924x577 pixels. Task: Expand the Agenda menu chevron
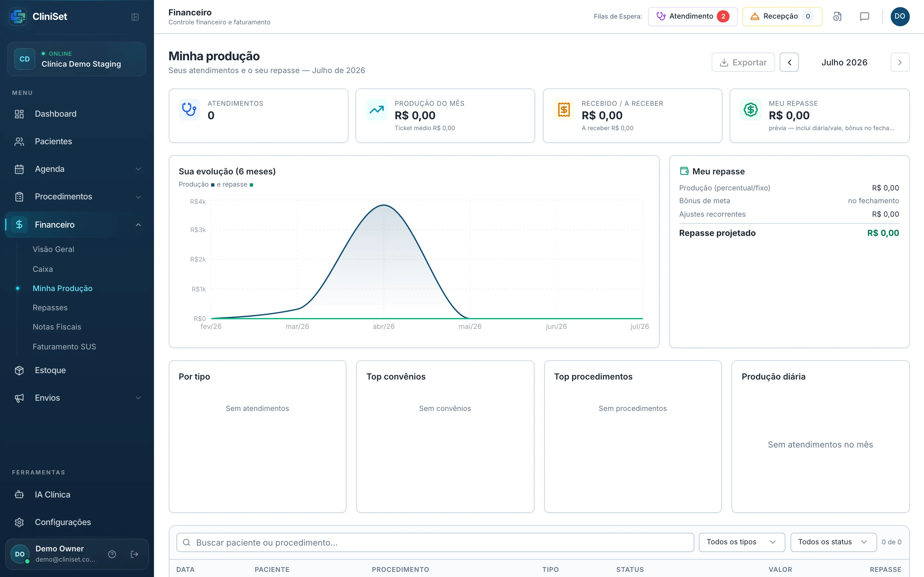pyautogui.click(x=138, y=169)
